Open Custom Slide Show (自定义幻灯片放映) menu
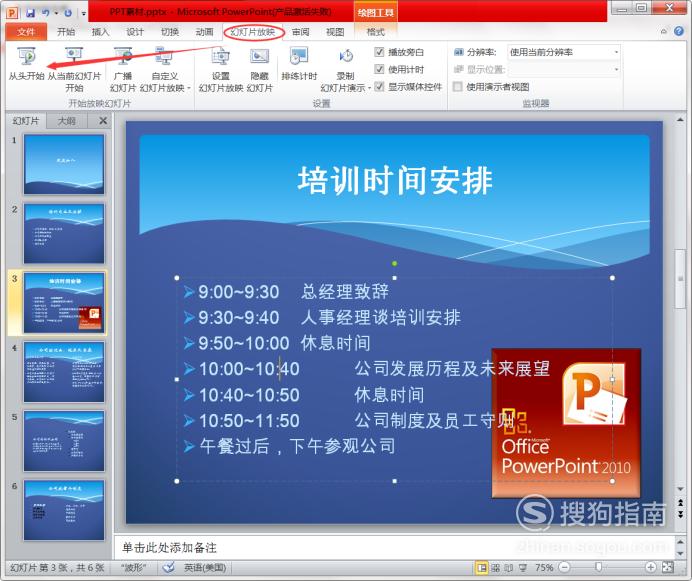 165,69
